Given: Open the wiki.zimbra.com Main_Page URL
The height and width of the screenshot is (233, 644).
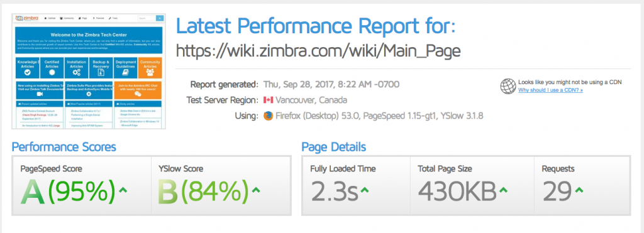Looking at the screenshot, I should [318, 51].
